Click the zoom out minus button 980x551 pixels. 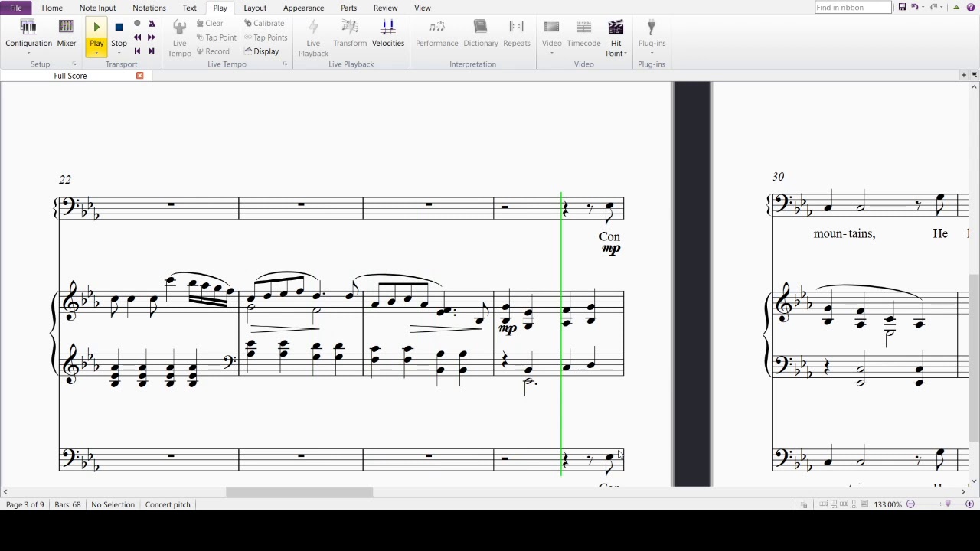pos(910,504)
